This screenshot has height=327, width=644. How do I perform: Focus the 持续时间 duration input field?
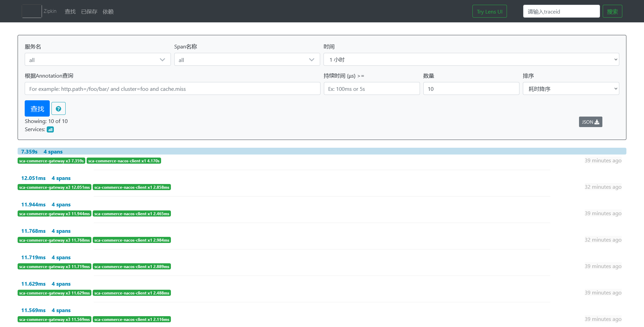coord(372,89)
